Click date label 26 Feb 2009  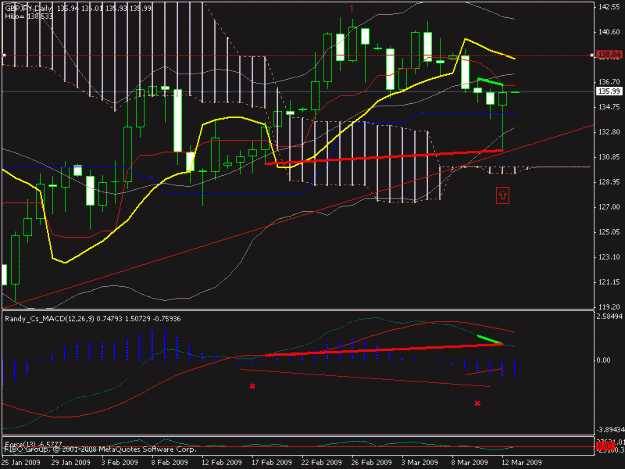371,462
